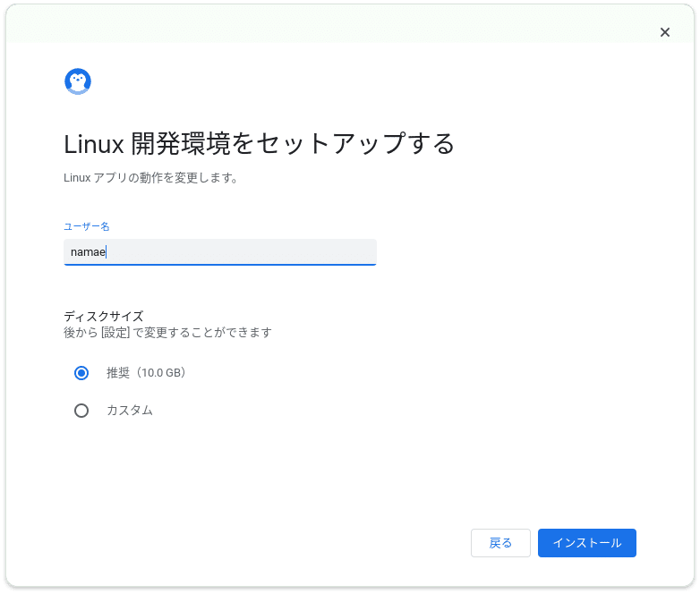The width and height of the screenshot is (700, 594).
Task: Close the Linux setup dialog with X
Action: (x=665, y=32)
